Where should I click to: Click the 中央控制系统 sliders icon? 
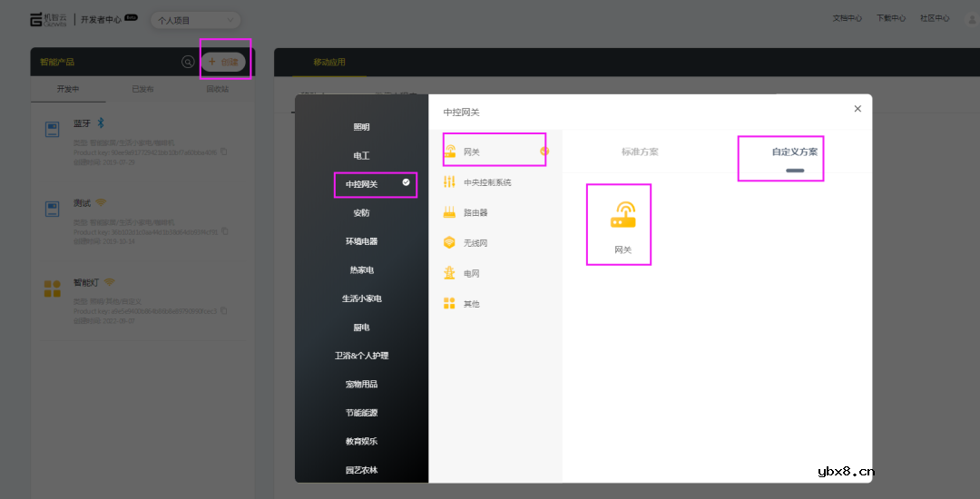tap(449, 181)
